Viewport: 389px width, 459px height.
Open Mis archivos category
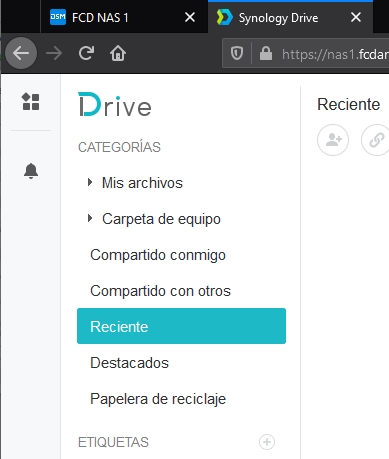coord(142,183)
